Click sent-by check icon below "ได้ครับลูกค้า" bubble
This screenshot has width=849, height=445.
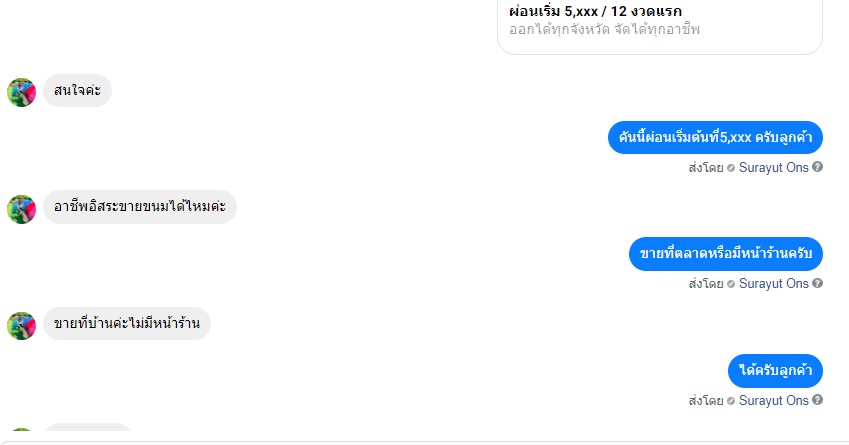[x=731, y=401]
